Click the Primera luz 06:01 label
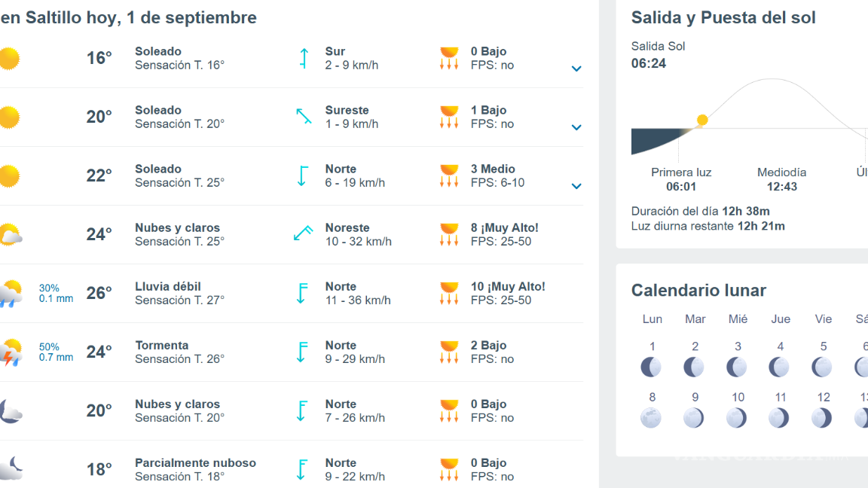 point(680,178)
